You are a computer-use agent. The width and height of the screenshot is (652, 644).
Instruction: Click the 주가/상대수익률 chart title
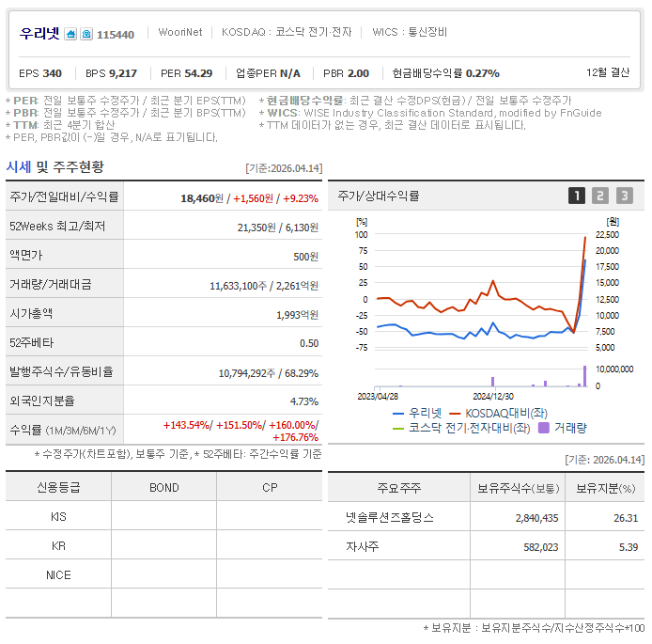pos(378,196)
